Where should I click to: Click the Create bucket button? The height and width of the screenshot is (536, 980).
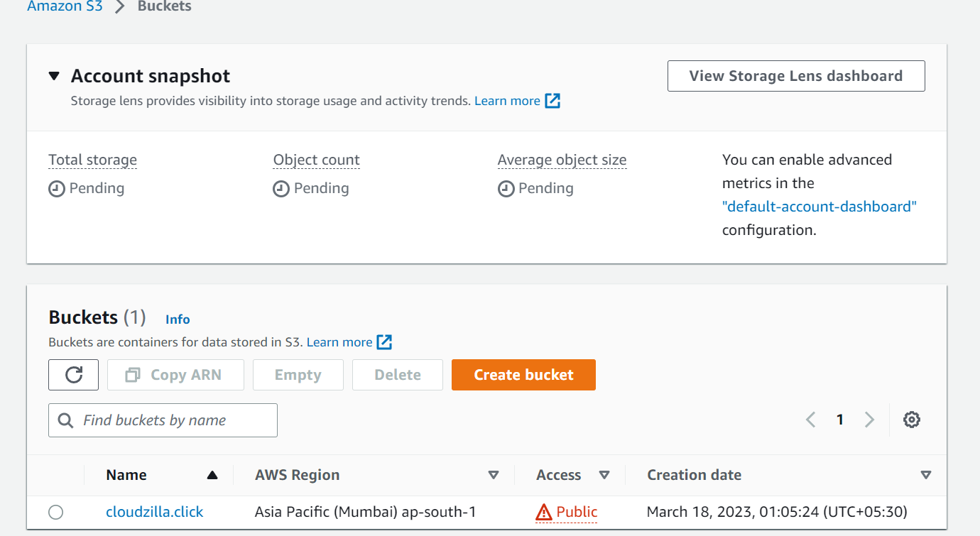pos(523,375)
